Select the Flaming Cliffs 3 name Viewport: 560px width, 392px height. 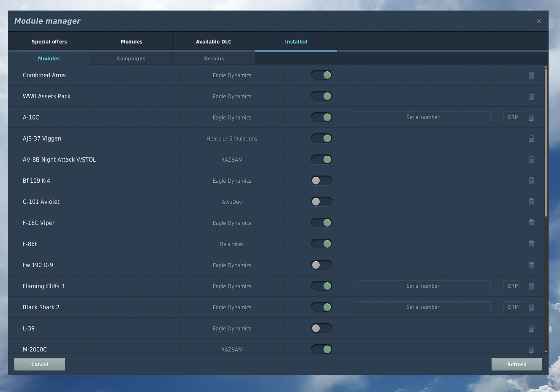click(43, 286)
